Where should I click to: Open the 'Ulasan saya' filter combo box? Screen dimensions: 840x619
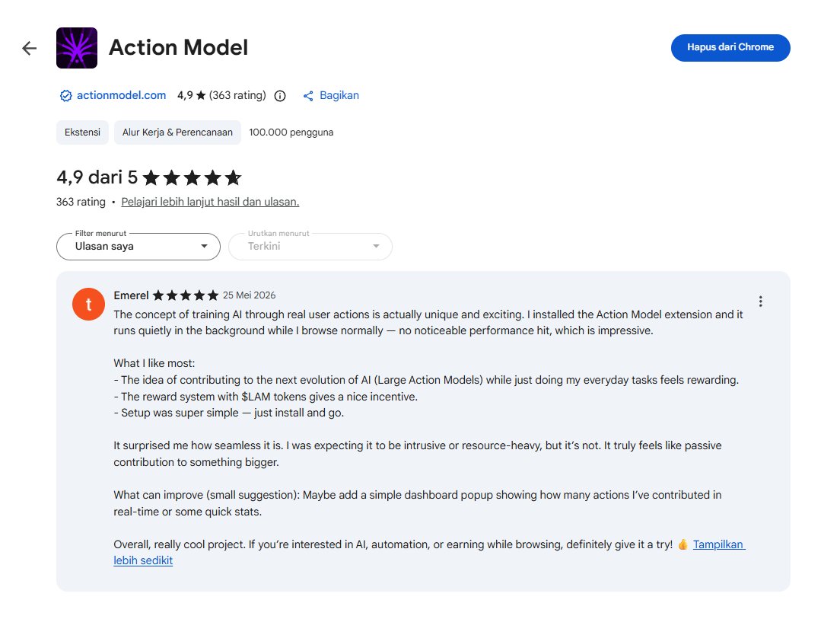click(x=138, y=247)
